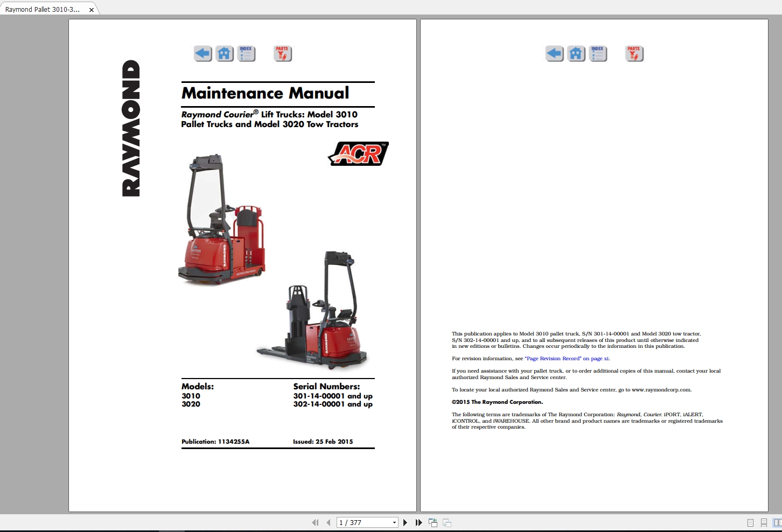Expand the page number dropdown
The height and width of the screenshot is (532, 782).
394,522
